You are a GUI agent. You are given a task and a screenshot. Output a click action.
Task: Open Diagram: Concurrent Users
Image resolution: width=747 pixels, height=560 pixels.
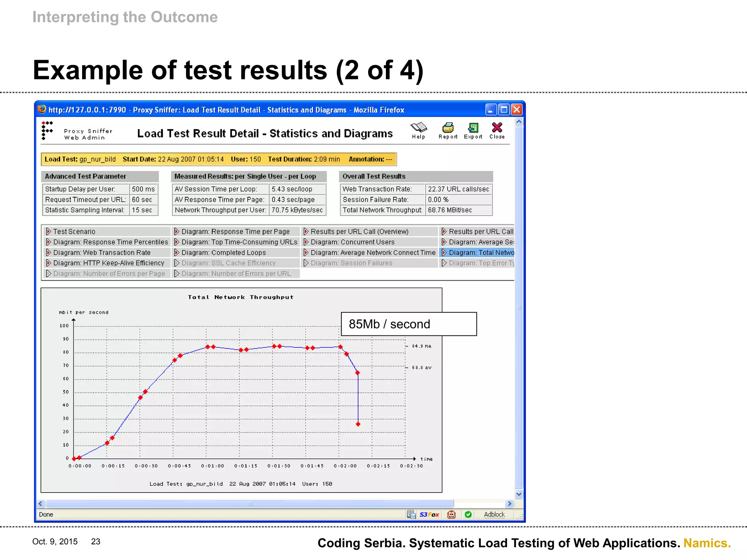point(352,242)
